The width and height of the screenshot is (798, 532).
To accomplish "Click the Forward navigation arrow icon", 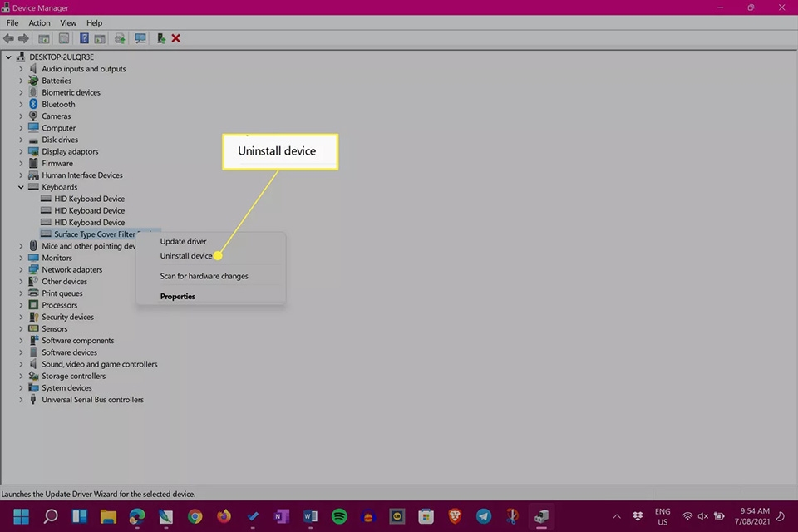I will [x=23, y=38].
